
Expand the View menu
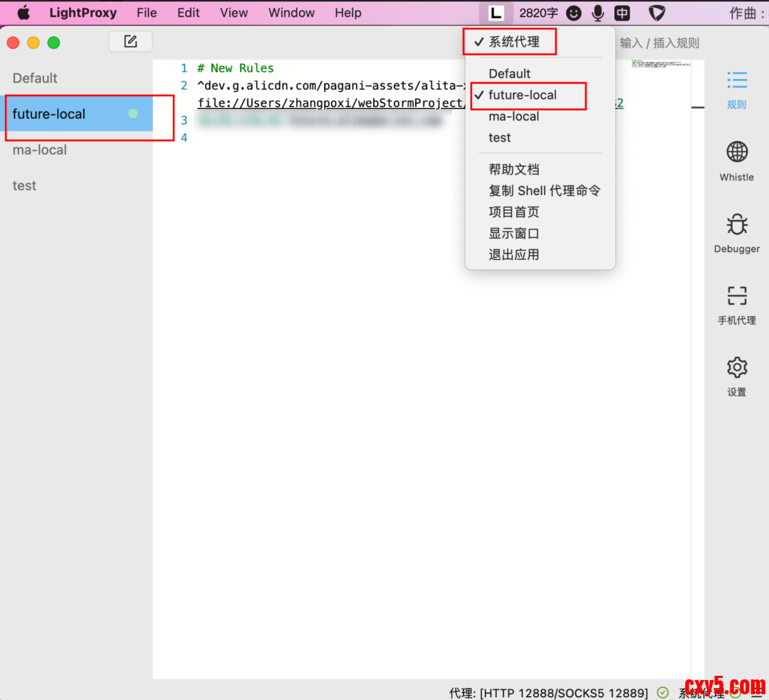pos(234,13)
